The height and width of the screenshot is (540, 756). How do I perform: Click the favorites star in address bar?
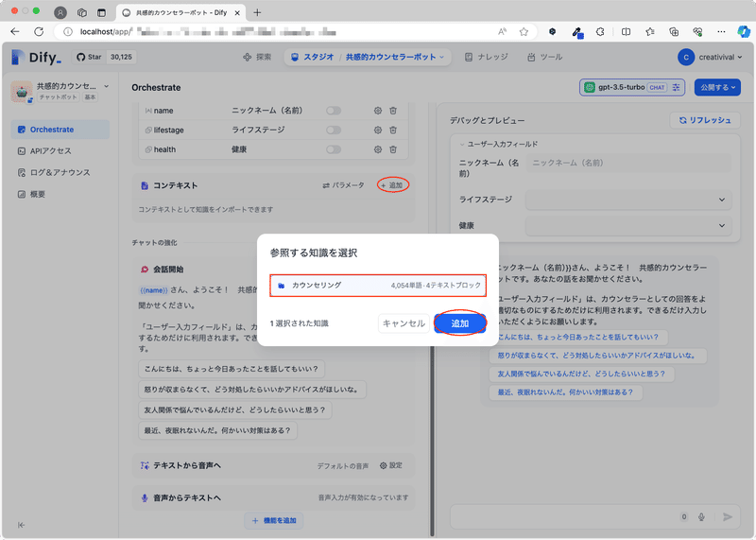tap(524, 32)
